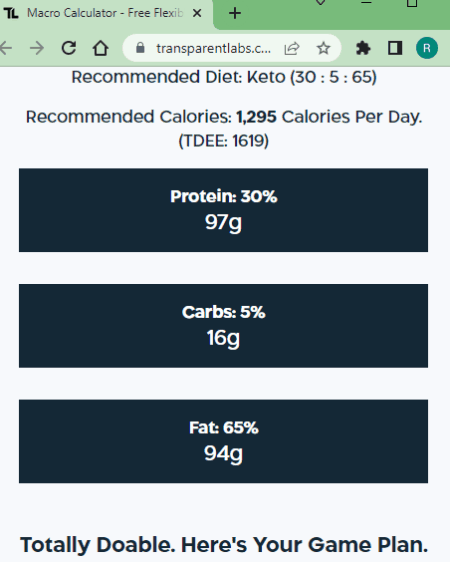The image size is (450, 562).
Task: Open the Extensions puzzle menu
Action: [x=363, y=48]
